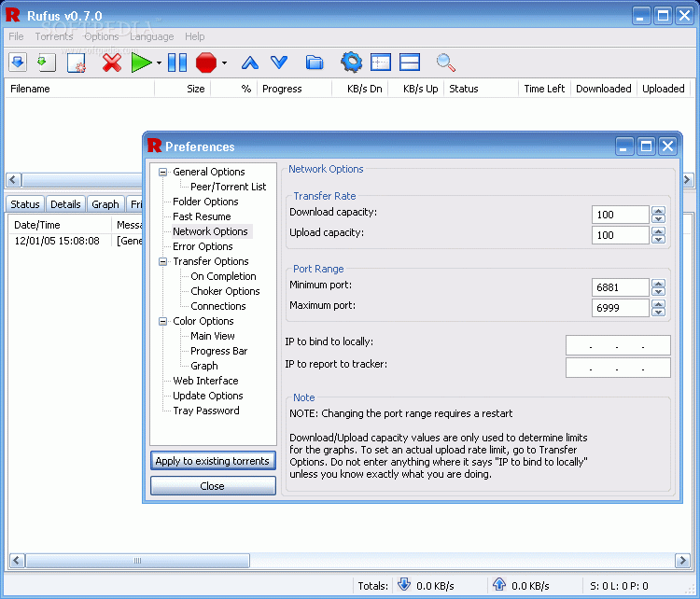Click the column layout toolbar icon
Screen dimensions: 700x599
tap(381, 62)
